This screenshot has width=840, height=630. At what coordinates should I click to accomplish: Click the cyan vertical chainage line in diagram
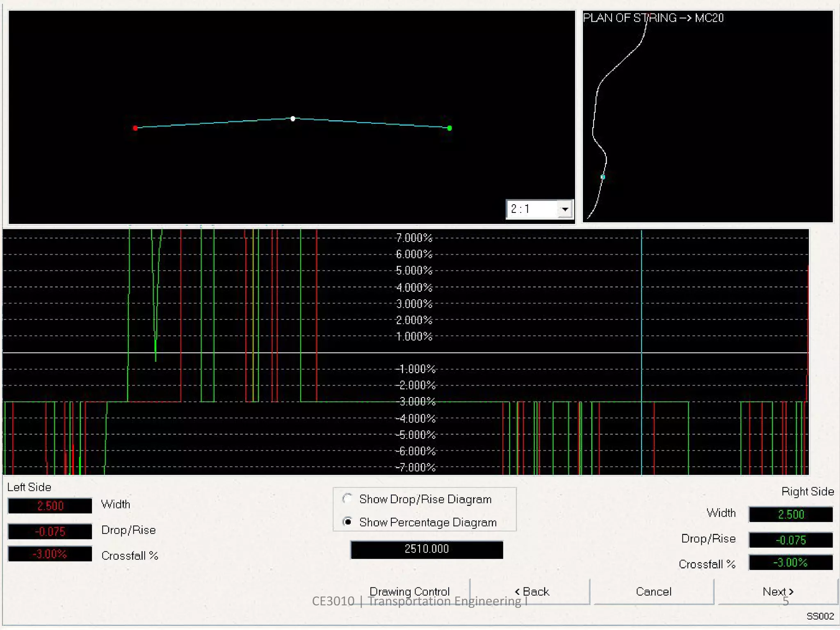coord(641,312)
